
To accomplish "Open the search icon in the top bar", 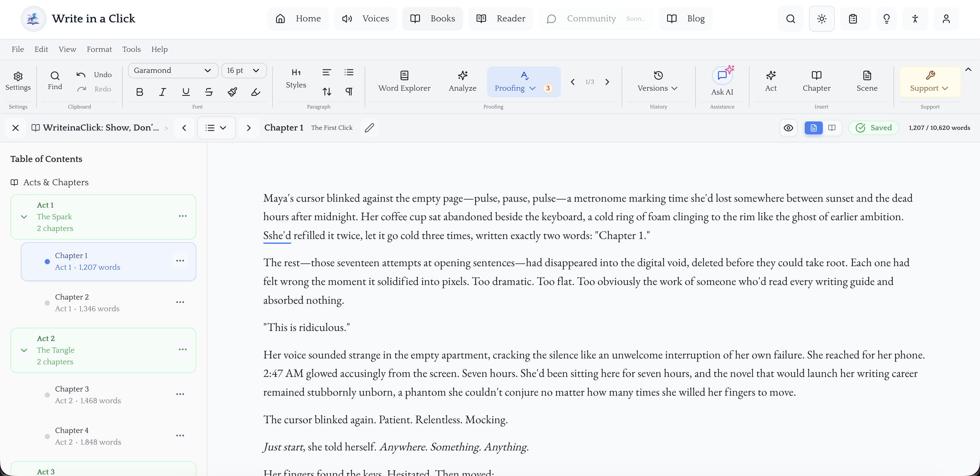I will 790,18.
